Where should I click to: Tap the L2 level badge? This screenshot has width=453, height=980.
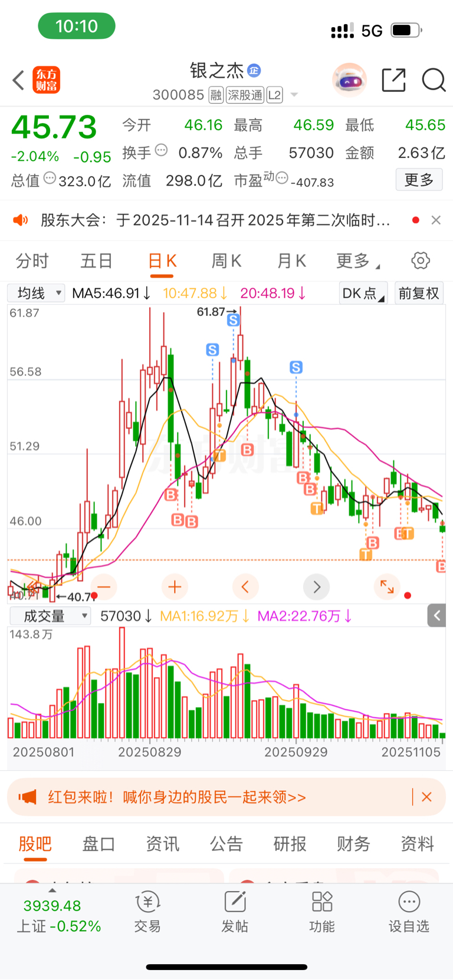click(274, 95)
